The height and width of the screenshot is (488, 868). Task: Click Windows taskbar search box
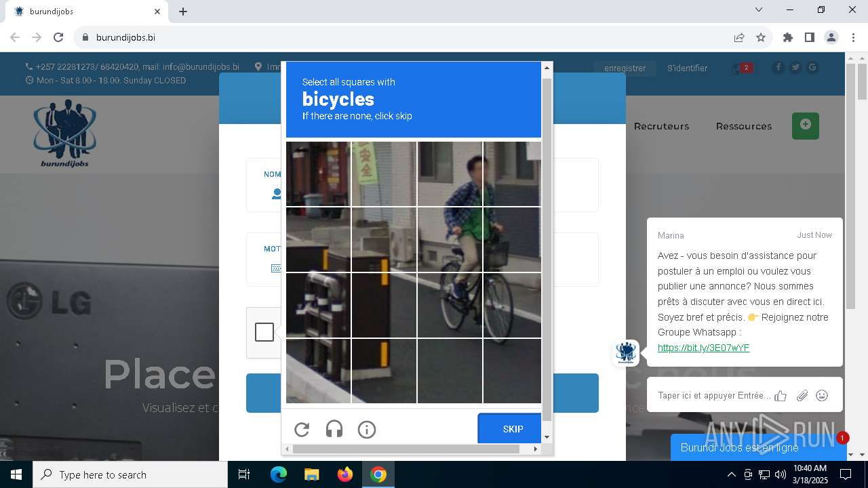(x=130, y=474)
